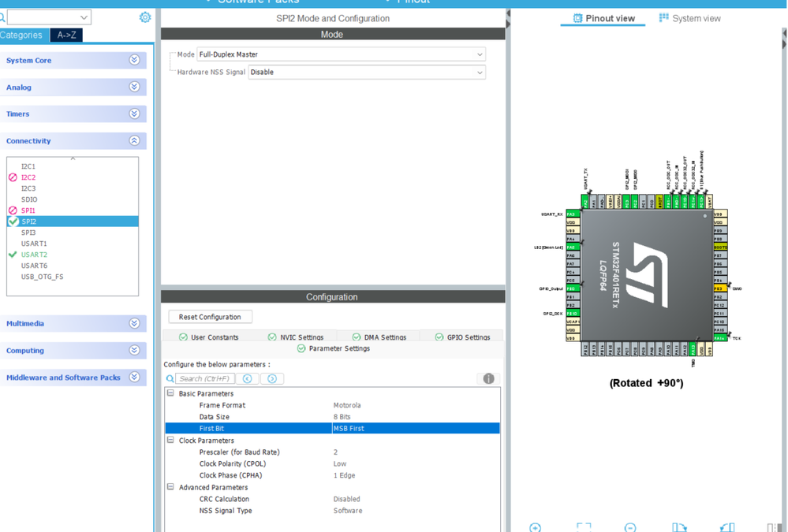788x532 pixels.
Task: Click the MSB First value
Action: [x=349, y=429]
